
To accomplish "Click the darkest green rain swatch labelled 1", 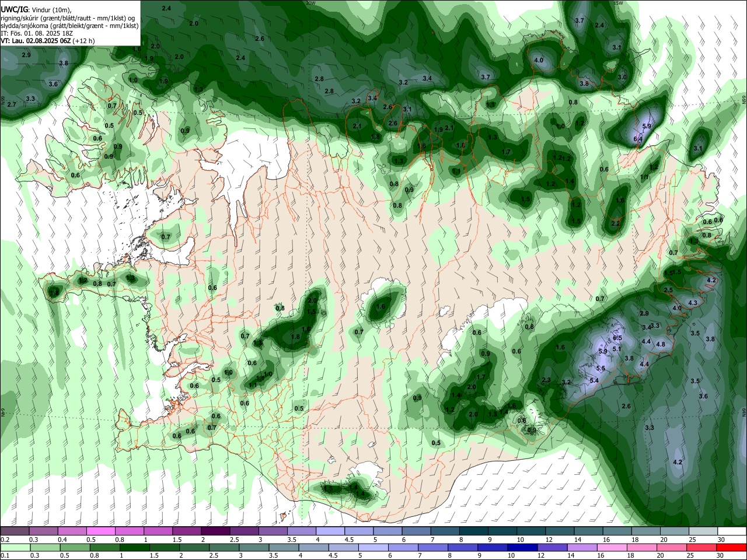I will 134,547.
